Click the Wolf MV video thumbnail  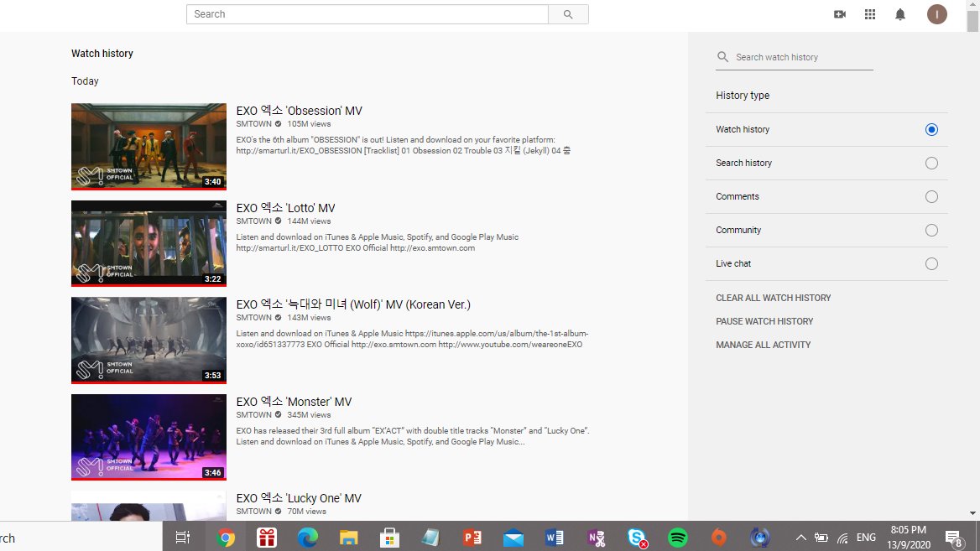click(149, 340)
